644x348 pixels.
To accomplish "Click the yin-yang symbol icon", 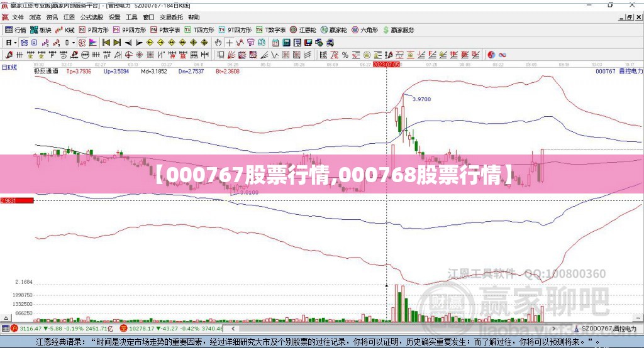I will tap(491, 55).
